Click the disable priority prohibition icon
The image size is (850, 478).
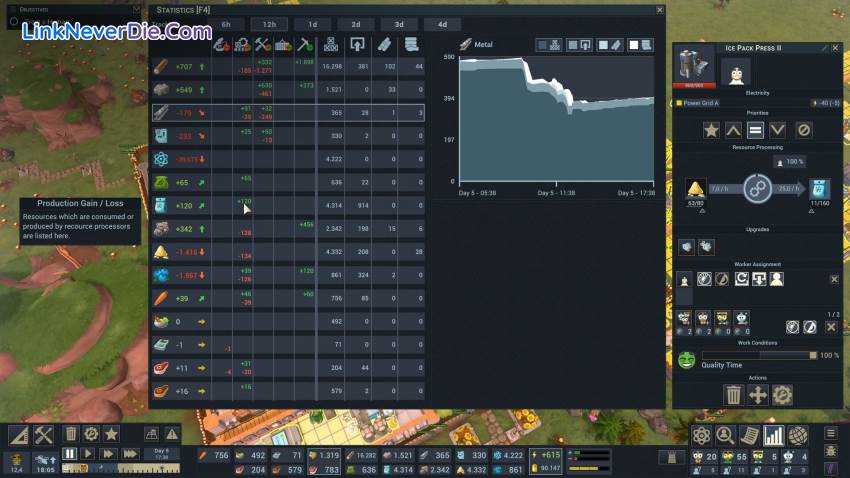click(x=803, y=130)
